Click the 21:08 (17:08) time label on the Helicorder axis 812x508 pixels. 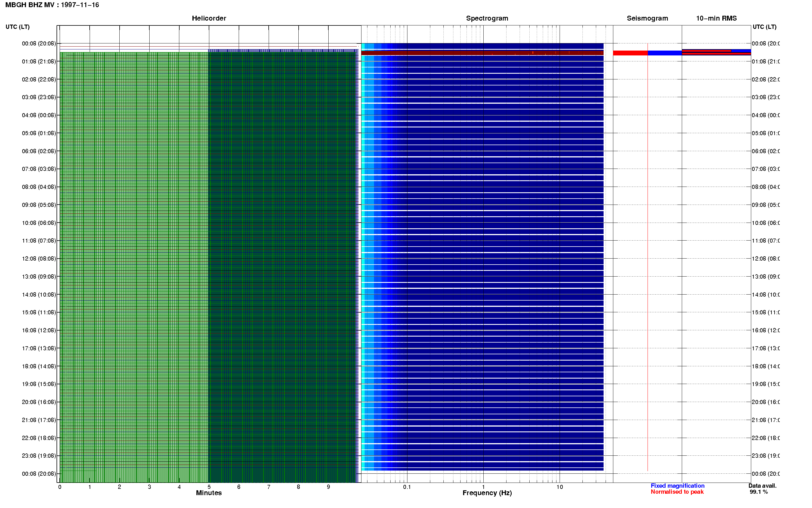[x=39, y=420]
